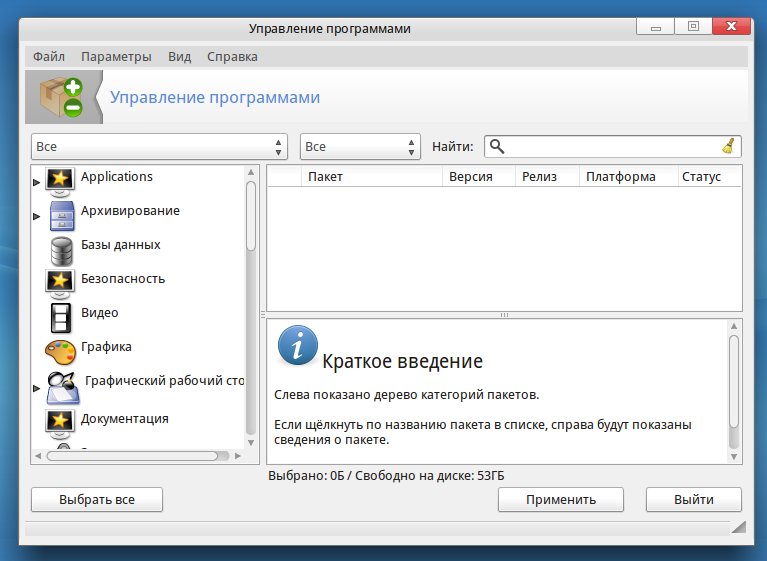This screenshot has width=767, height=561.
Task: Click inside the Найти search field
Action: click(x=612, y=146)
